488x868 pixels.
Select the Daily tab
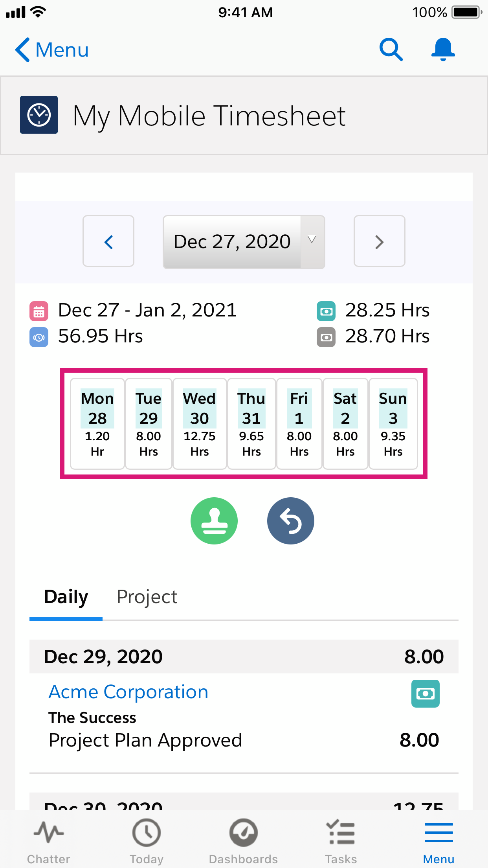(66, 597)
